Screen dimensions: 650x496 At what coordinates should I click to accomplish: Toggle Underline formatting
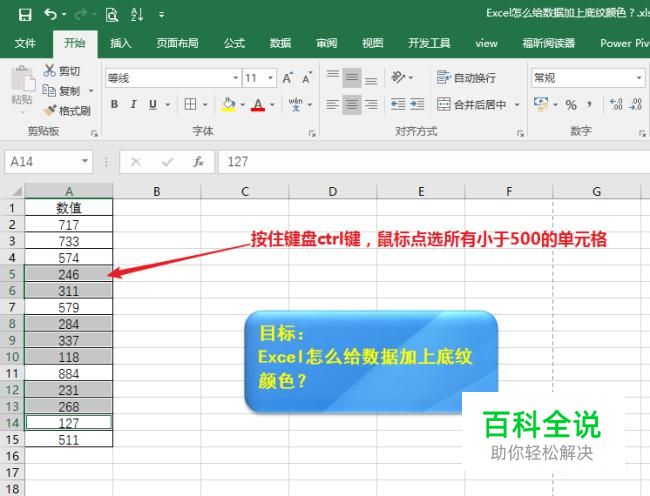tap(153, 104)
